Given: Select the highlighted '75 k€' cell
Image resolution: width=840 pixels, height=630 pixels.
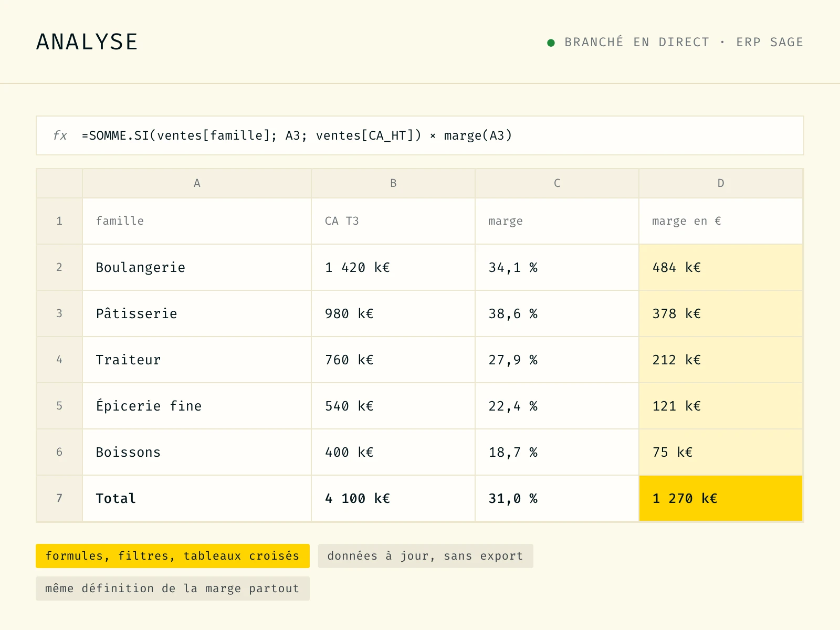Looking at the screenshot, I should (x=721, y=452).
